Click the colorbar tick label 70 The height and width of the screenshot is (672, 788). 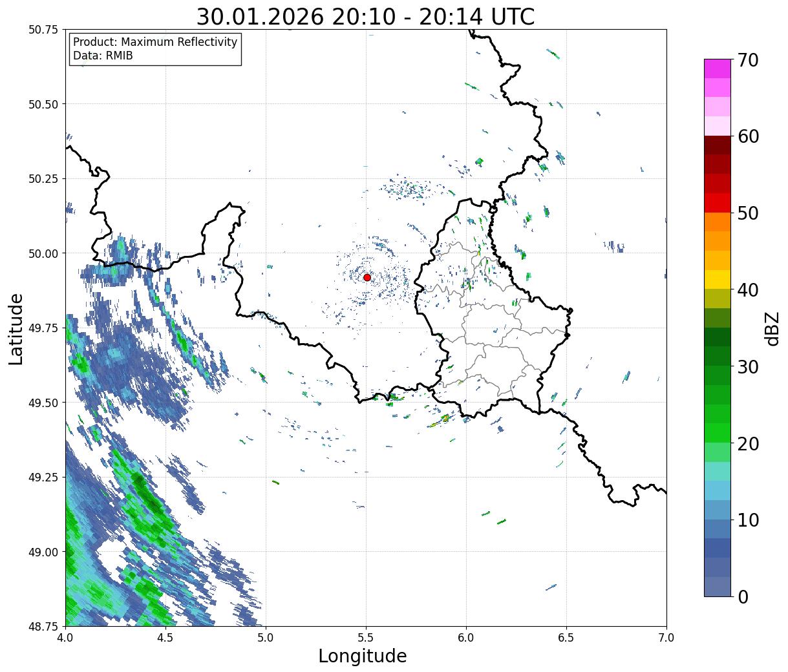747,60
